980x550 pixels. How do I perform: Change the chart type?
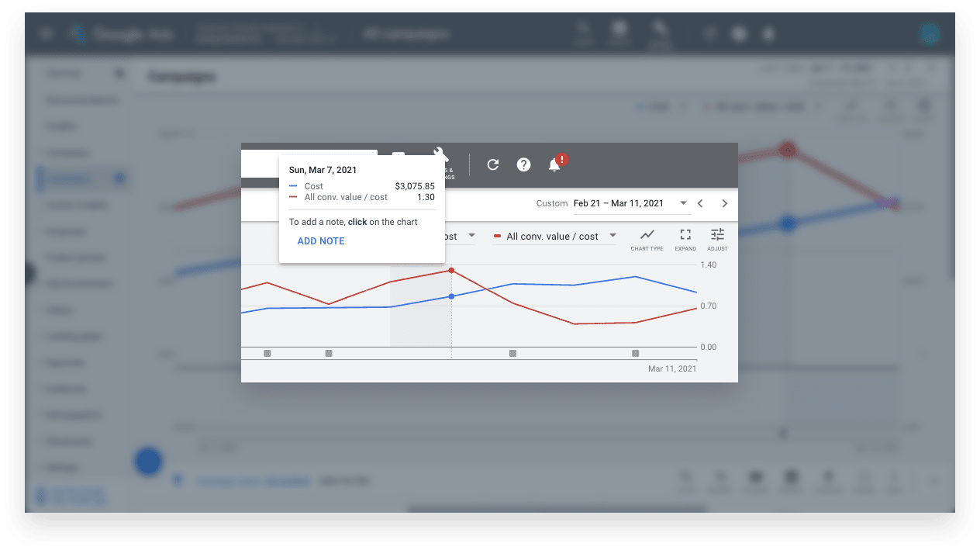click(647, 239)
